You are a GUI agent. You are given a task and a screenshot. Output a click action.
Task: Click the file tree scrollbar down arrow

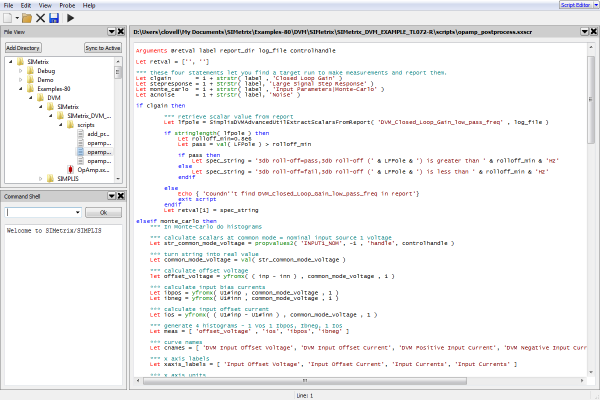pos(118,179)
